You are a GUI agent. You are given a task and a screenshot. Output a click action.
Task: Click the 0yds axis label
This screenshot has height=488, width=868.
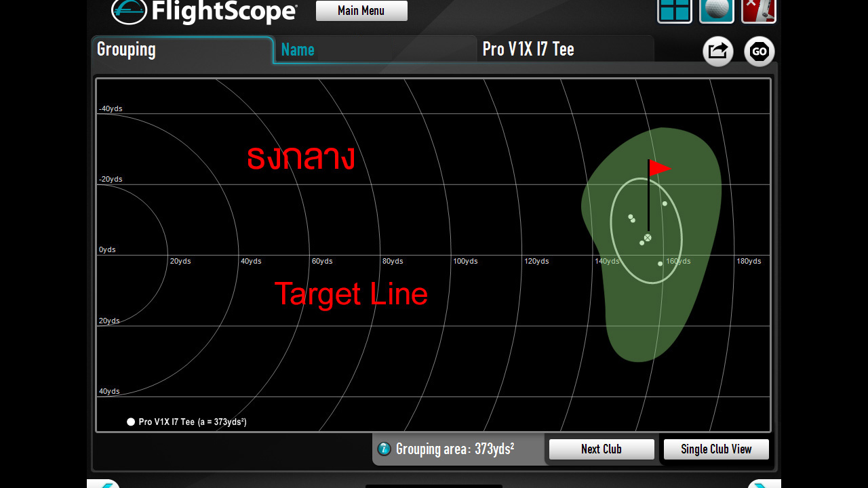(x=107, y=249)
